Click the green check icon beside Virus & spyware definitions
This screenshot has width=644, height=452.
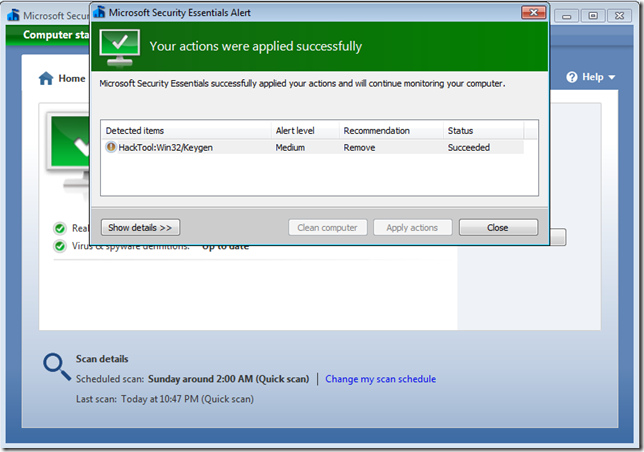pyautogui.click(x=60, y=246)
